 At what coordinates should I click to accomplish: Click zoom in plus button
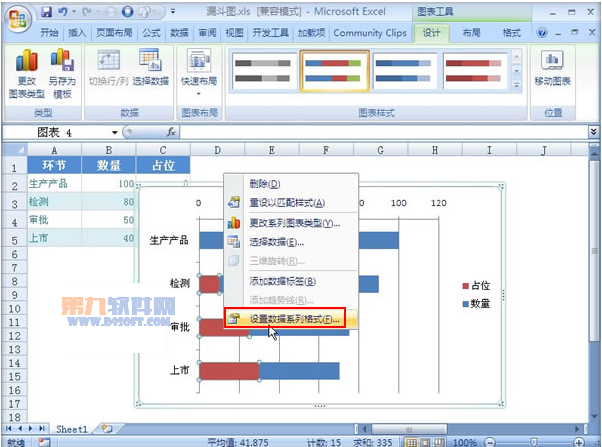coord(579,442)
